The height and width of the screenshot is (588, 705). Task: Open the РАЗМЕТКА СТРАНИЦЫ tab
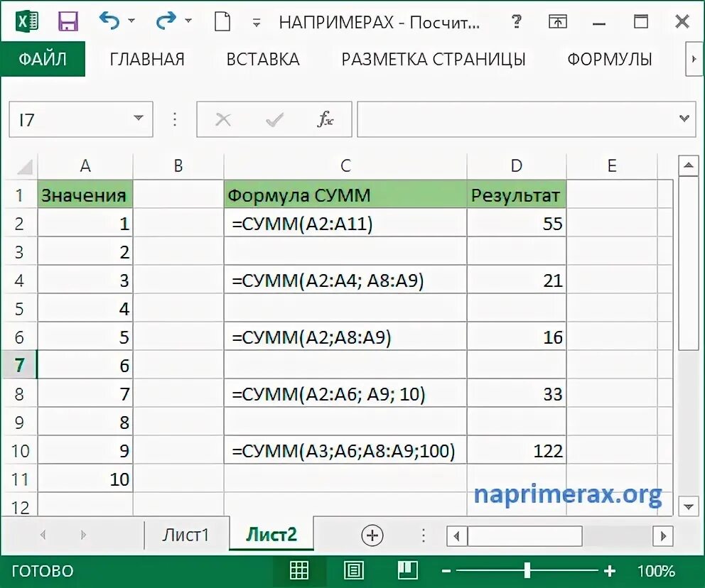point(434,59)
